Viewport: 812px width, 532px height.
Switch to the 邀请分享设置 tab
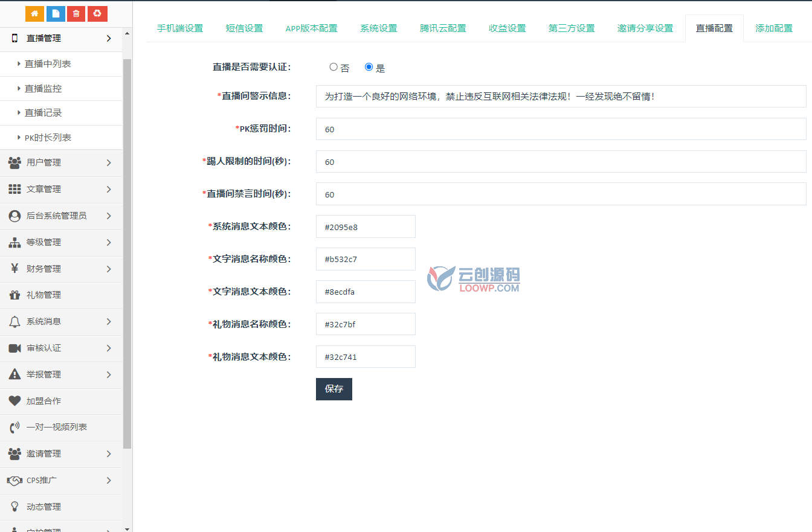click(645, 28)
